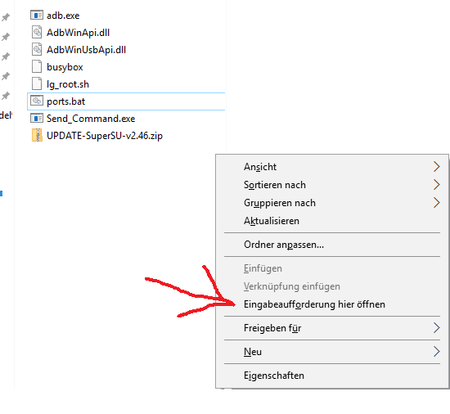Click the lg_root.sh file name
Image resolution: width=450 pixels, height=414 pixels.
(x=68, y=84)
